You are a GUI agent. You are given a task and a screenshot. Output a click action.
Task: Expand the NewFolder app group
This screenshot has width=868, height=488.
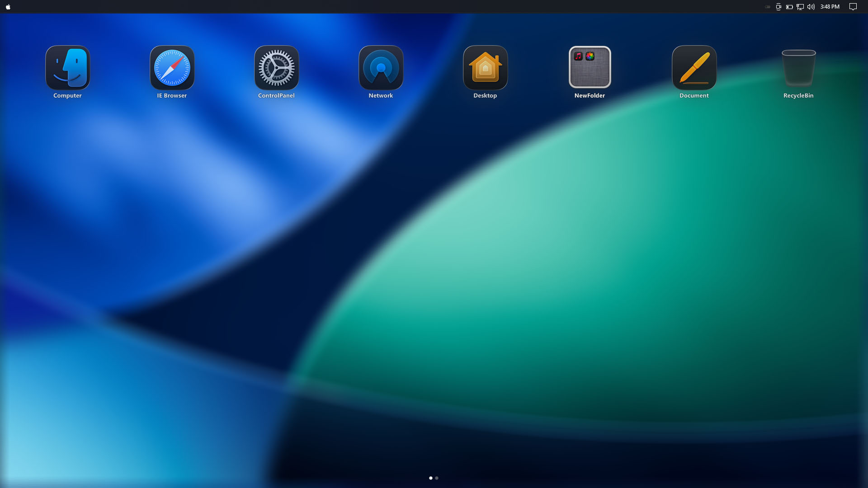(x=590, y=68)
